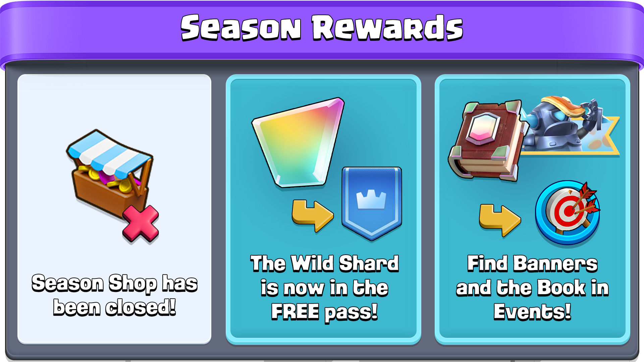
Task: Select the white Season Shop closed card
Action: pyautogui.click(x=114, y=209)
